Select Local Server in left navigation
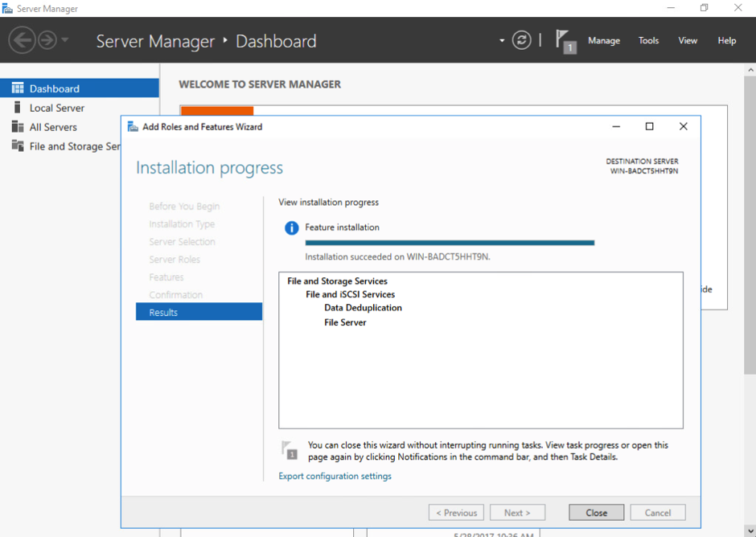The height and width of the screenshot is (537, 756). tap(80, 108)
